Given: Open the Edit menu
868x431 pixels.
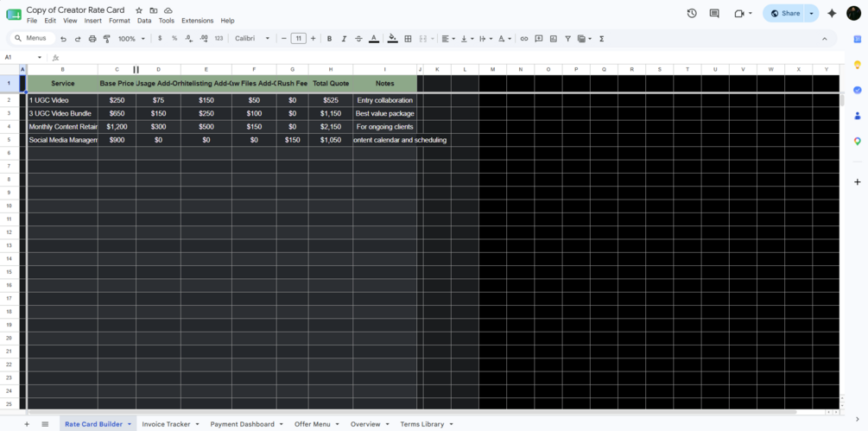Looking at the screenshot, I should (50, 21).
